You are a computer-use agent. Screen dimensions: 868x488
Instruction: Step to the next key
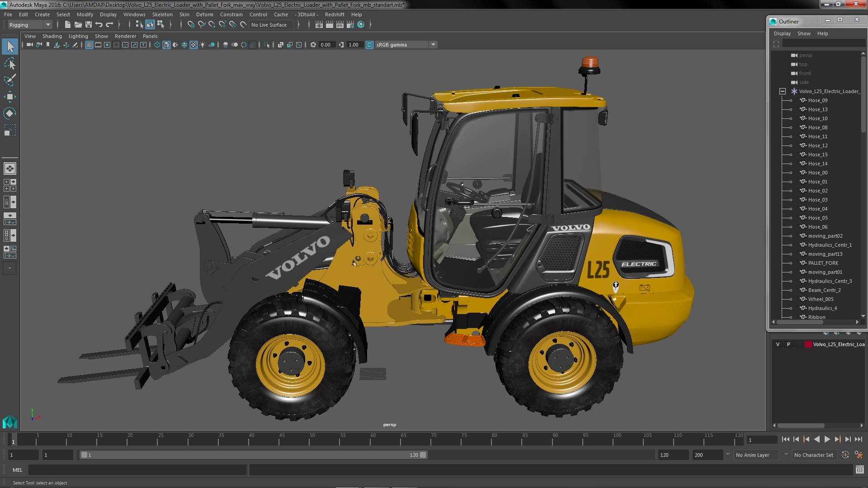838,439
